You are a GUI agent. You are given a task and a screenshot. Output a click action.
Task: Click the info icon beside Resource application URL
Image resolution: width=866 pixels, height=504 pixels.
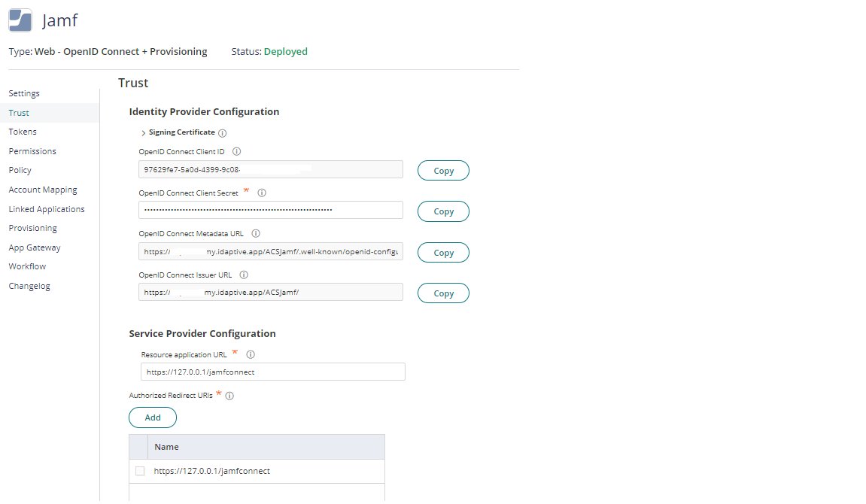[250, 354]
